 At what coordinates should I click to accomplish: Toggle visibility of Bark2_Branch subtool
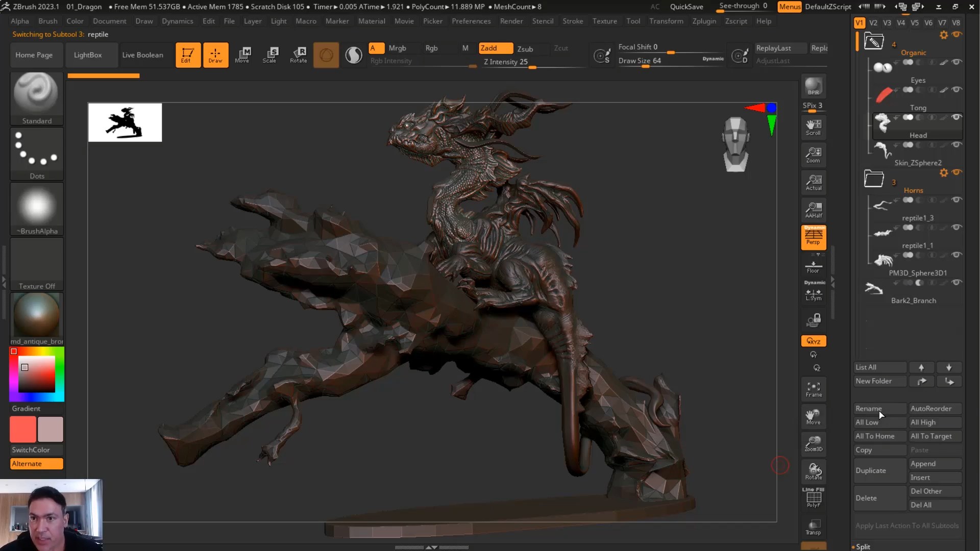(957, 283)
